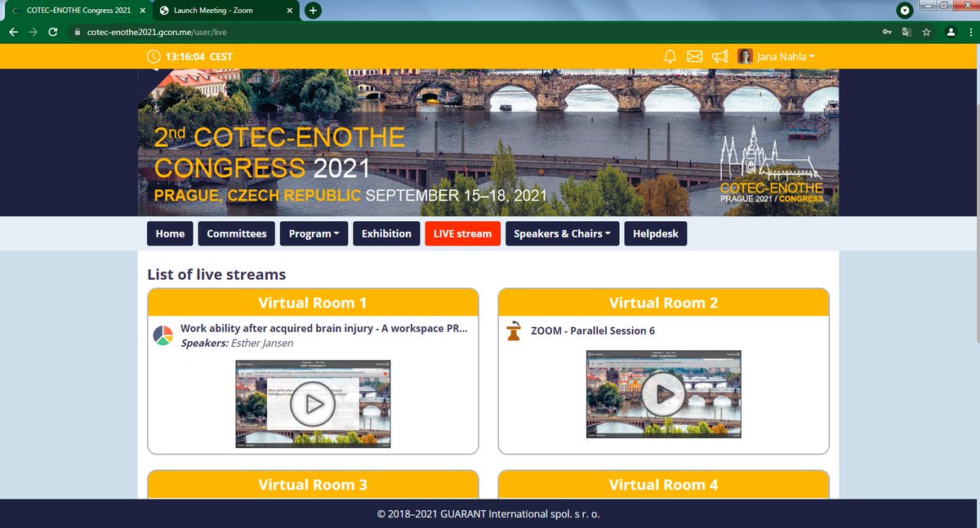The height and width of the screenshot is (528, 980).
Task: Click the 2nd COTEC-ENOTHE Congress 2021 banner title
Action: tap(280, 153)
